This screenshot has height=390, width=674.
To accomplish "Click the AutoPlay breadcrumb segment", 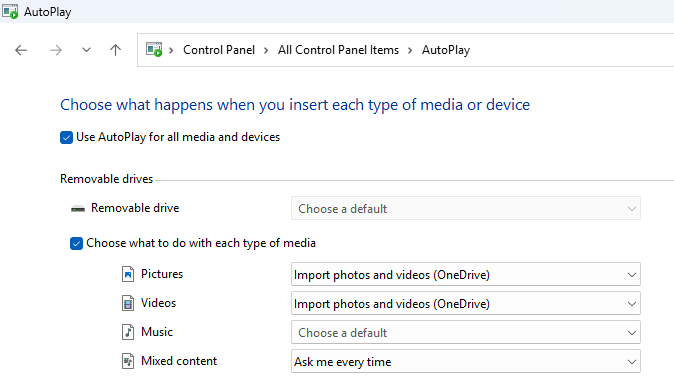I will coord(446,50).
